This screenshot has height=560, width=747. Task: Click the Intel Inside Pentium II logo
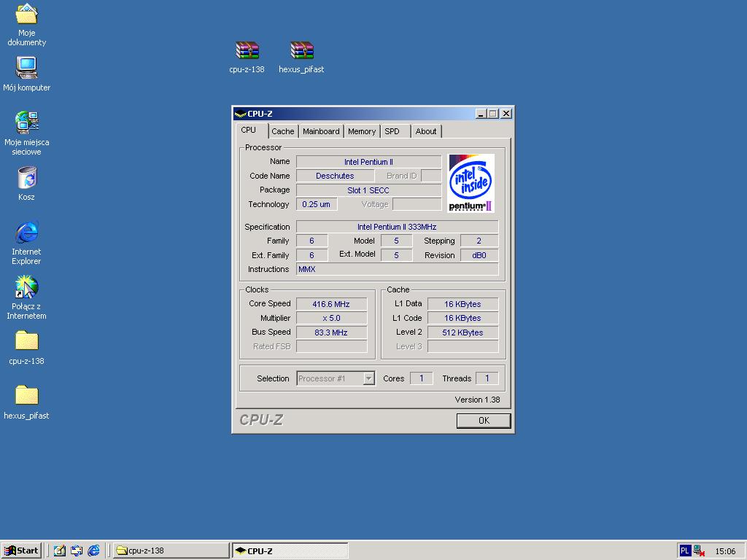coord(471,183)
